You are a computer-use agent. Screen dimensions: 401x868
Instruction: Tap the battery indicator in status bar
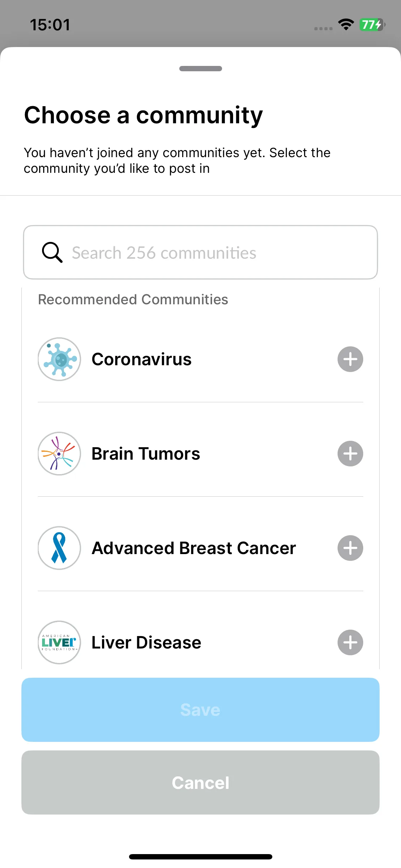[372, 25]
